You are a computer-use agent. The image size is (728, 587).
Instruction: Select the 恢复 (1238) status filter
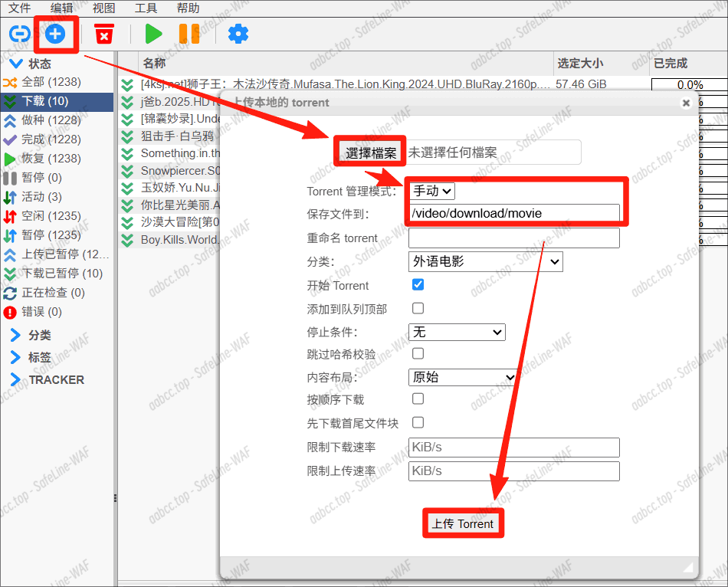[57, 159]
